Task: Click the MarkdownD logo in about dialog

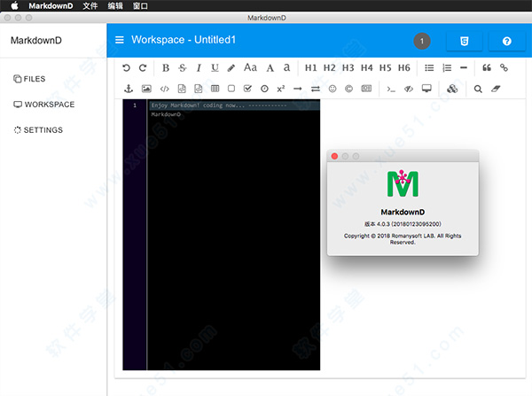Action: pyautogui.click(x=403, y=183)
